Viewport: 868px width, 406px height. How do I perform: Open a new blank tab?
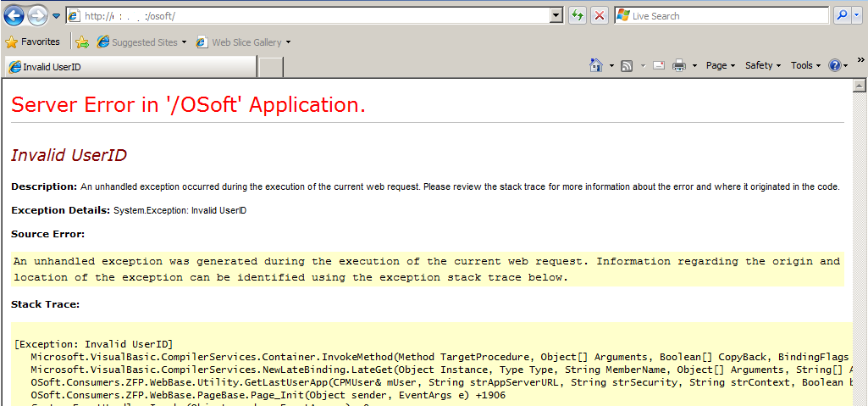(x=271, y=67)
